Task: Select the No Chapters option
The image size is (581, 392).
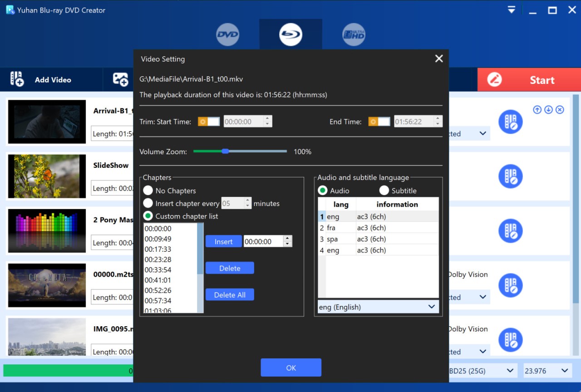Action: 148,191
